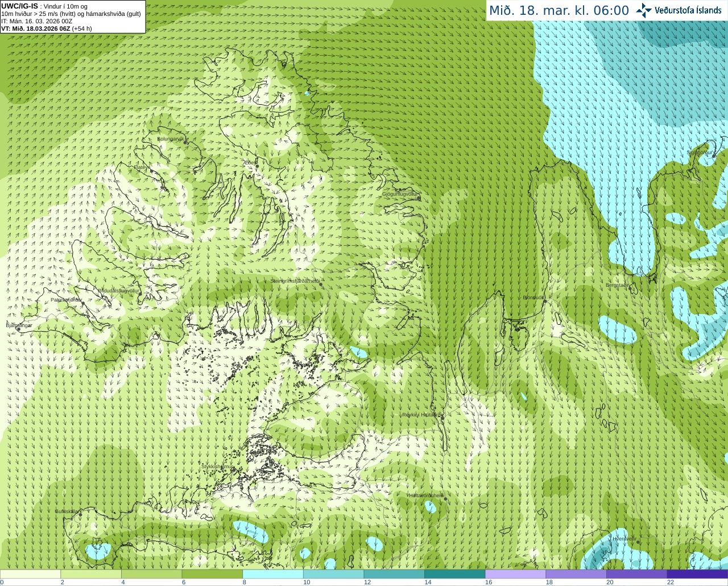Click the Patreksfjörður station label

click(x=67, y=299)
